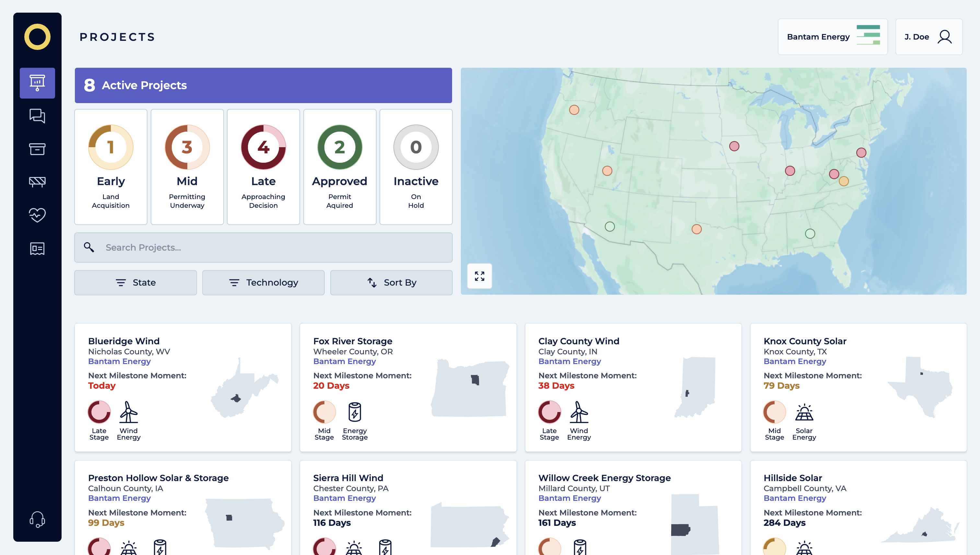Click Bantam Energy link under Blueridge Wind
Viewport: 980px width, 555px height.
click(119, 361)
